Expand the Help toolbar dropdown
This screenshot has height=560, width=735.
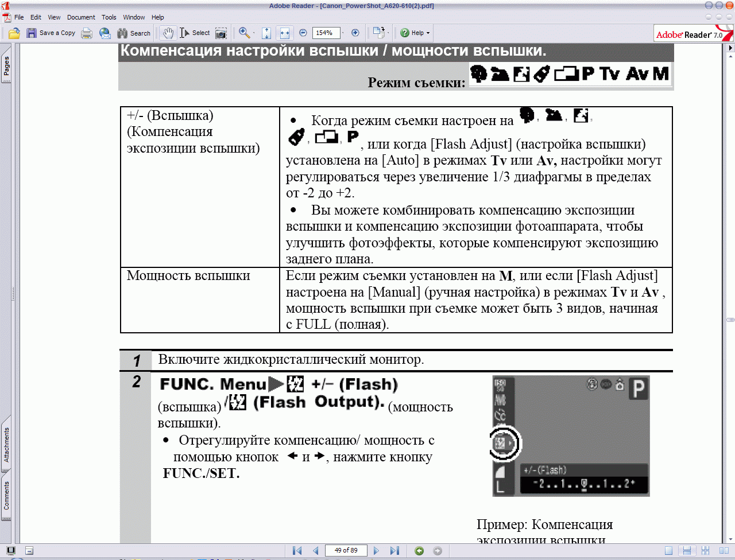tap(428, 33)
